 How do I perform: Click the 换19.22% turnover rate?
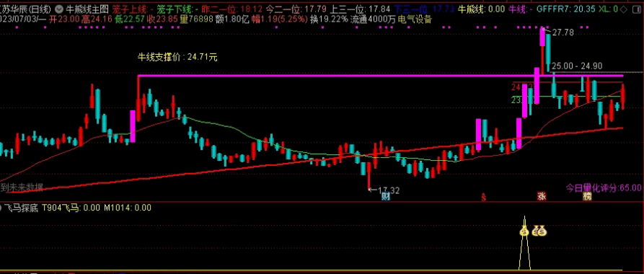(329, 19)
